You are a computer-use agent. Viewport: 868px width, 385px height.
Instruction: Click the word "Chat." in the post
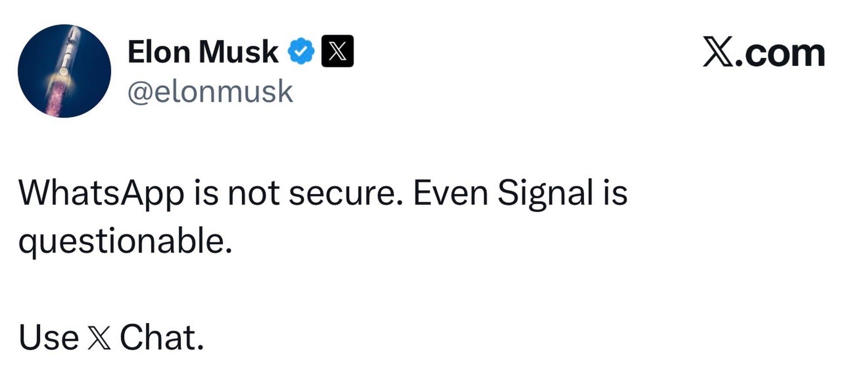point(161,337)
